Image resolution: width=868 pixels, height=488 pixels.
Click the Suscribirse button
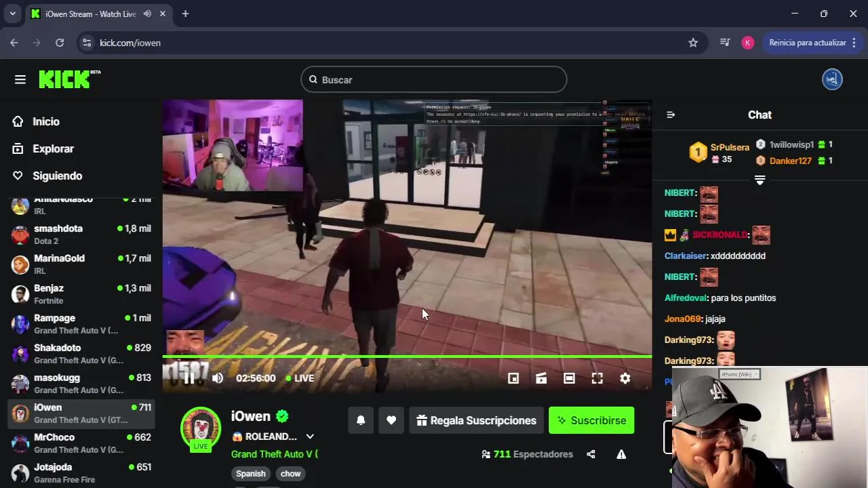tap(591, 420)
